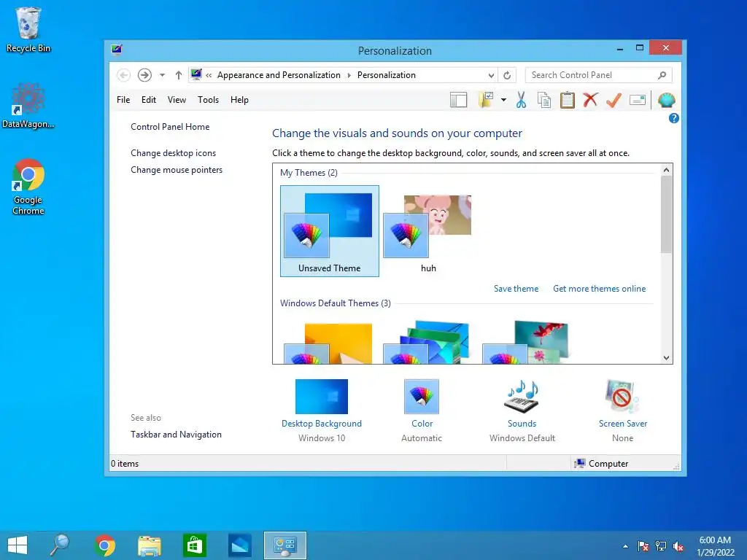Click Save theme link
This screenshot has height=560, width=747.
(x=516, y=289)
